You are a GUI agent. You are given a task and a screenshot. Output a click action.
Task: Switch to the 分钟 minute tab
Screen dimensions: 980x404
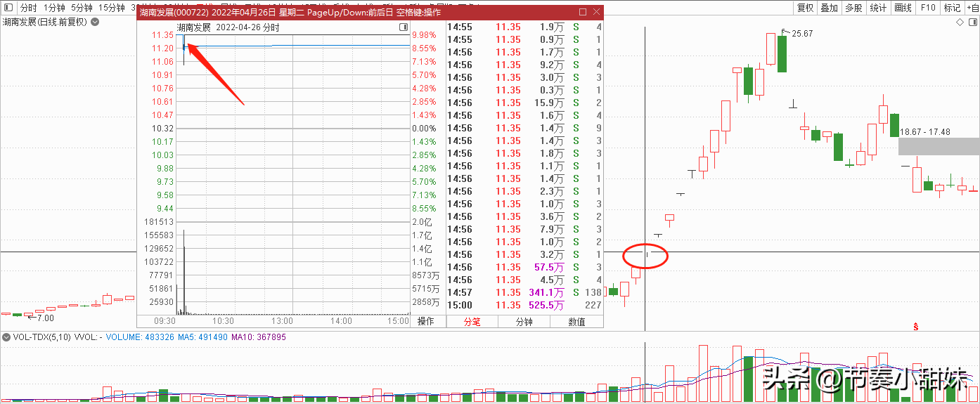524,322
